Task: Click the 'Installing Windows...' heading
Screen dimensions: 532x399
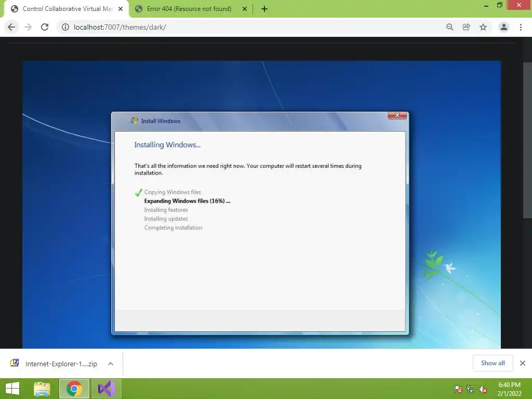Action: click(167, 145)
